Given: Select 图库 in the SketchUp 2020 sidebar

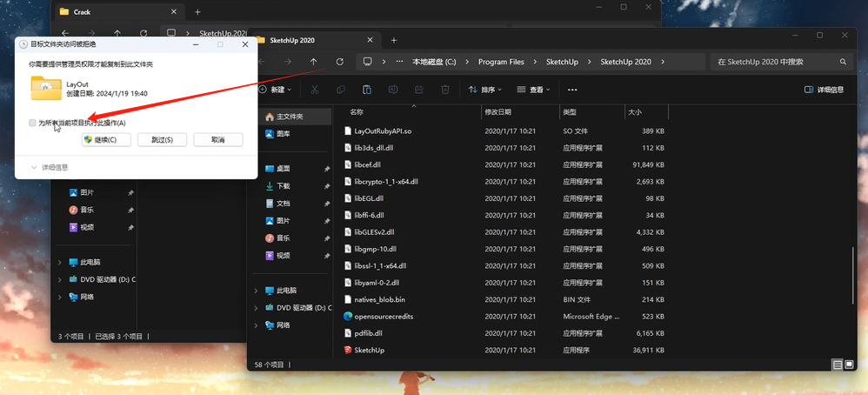Looking at the screenshot, I should tap(283, 133).
